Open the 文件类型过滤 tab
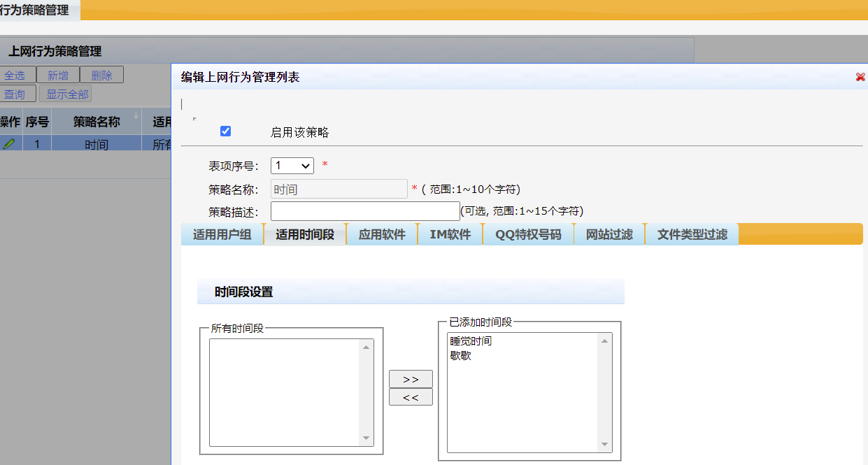Viewport: 868px width, 465px height. click(692, 235)
